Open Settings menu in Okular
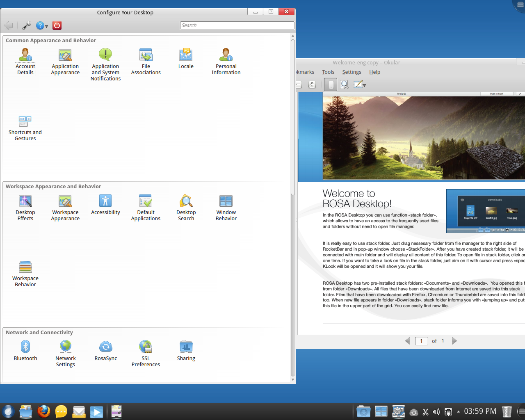The height and width of the screenshot is (420, 525). coord(352,72)
